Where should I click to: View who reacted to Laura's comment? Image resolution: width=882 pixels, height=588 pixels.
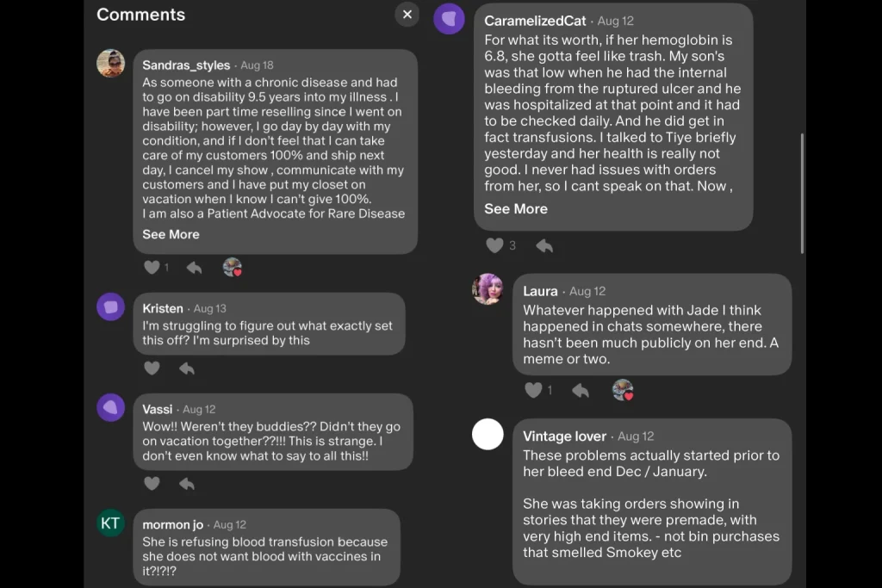623,390
